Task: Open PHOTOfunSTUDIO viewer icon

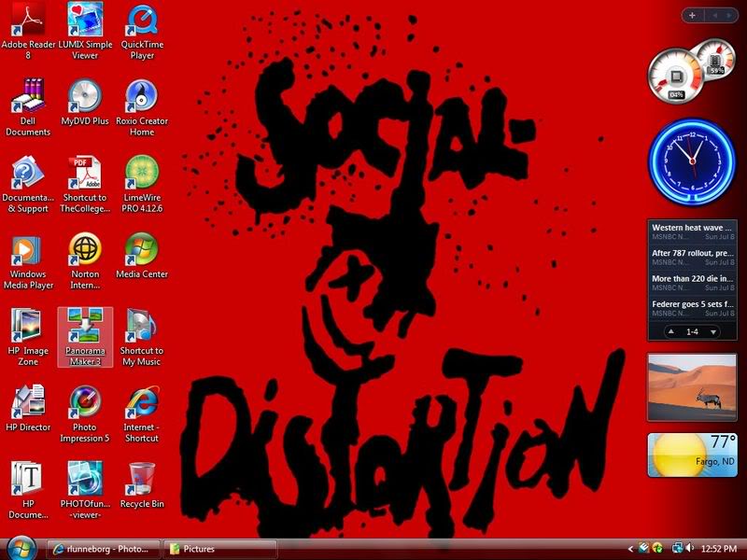Action: click(85, 491)
